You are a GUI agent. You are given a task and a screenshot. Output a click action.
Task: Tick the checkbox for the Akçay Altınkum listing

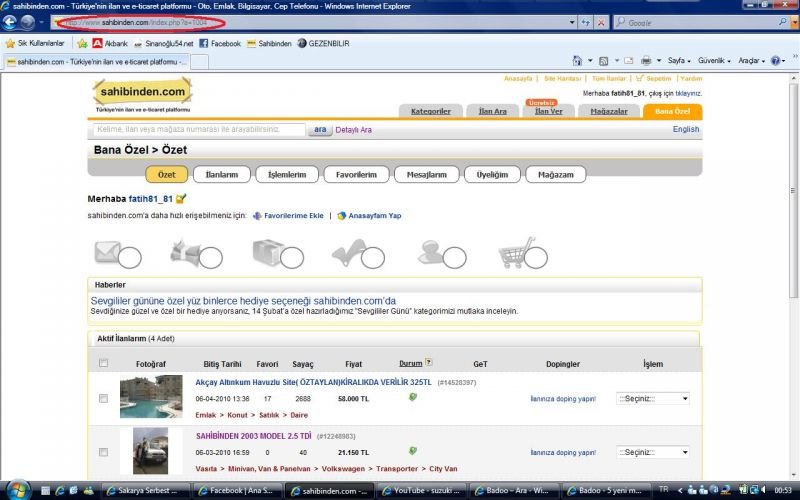104,398
